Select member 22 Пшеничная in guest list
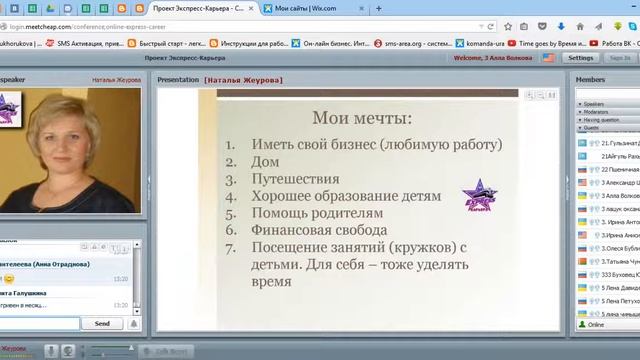The height and width of the screenshot is (360, 640). [x=608, y=169]
